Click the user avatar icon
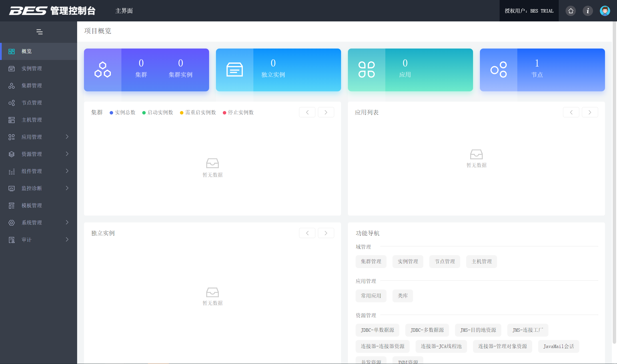The height and width of the screenshot is (364, 617). [605, 11]
